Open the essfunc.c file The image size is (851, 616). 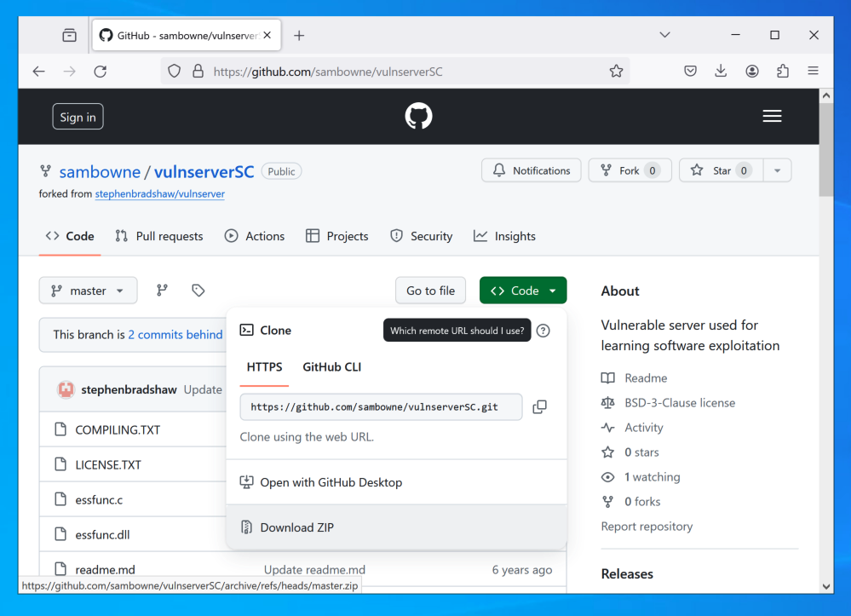pos(99,500)
